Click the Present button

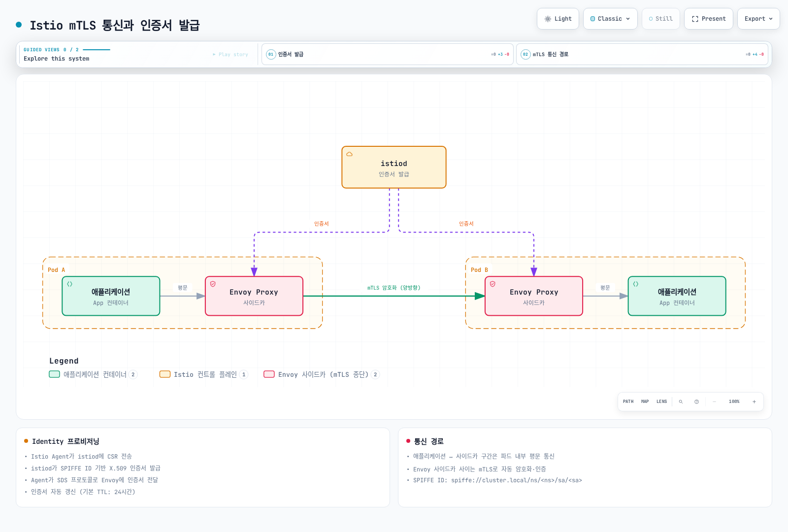[709, 19]
